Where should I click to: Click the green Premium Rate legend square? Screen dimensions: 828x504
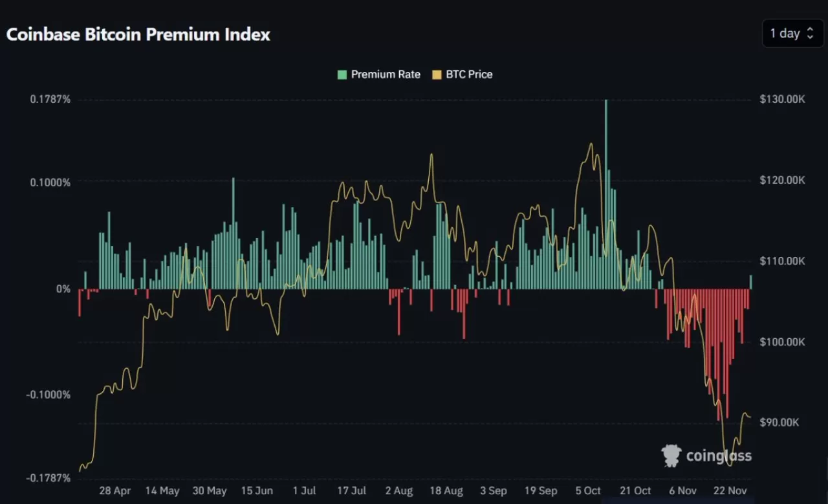coord(341,74)
